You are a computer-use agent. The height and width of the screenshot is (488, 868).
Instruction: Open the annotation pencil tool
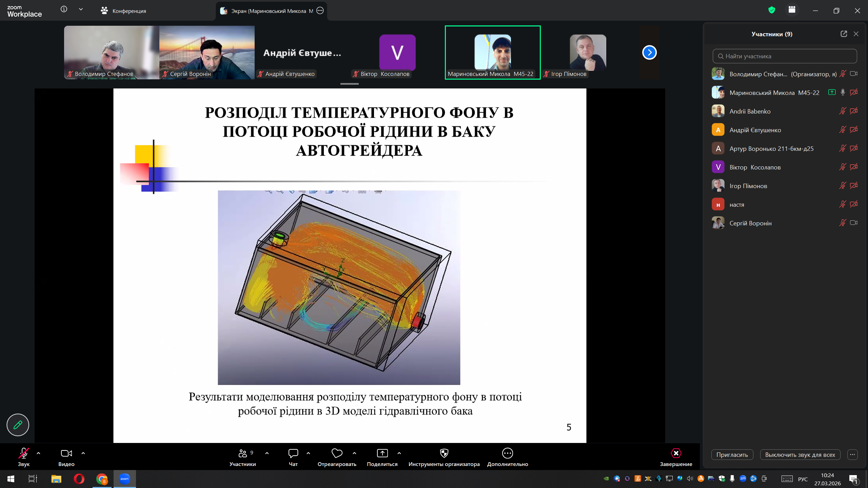point(18,425)
